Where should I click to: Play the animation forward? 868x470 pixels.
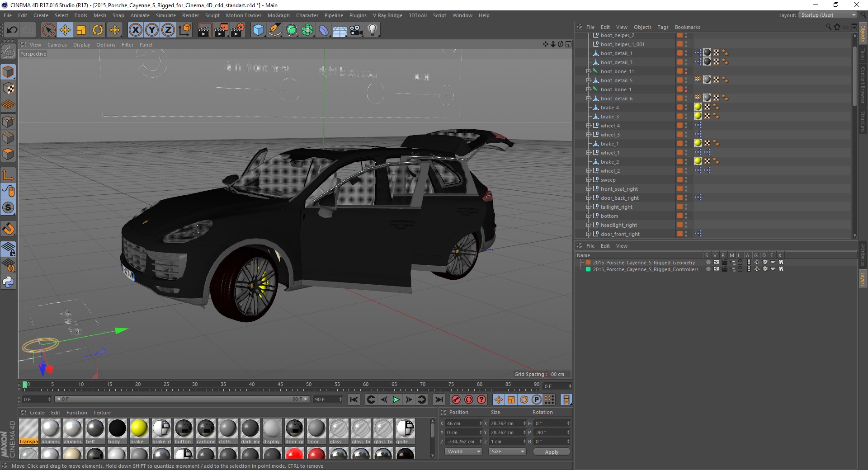coord(396,399)
